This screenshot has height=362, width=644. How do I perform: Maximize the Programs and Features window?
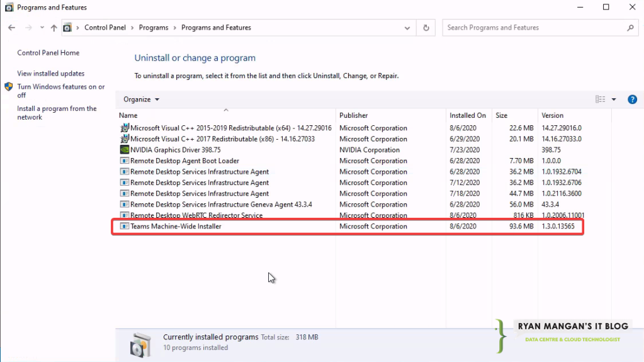click(606, 7)
